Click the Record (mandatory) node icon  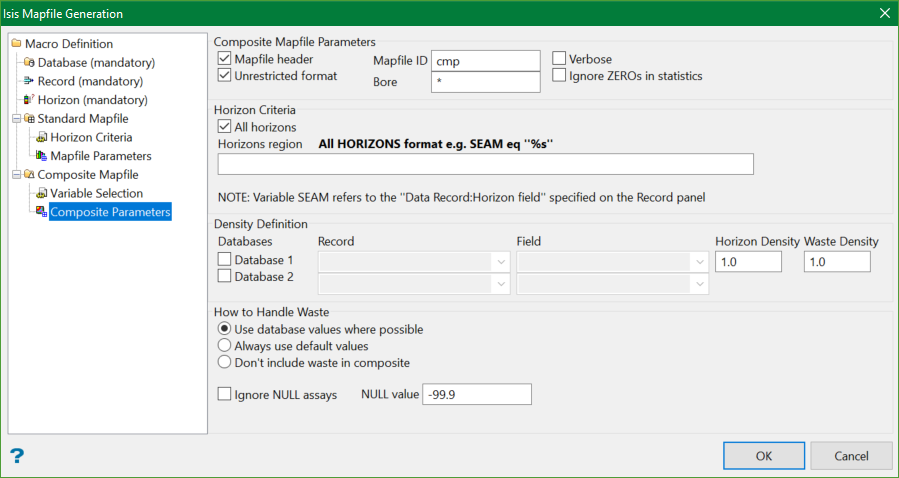[x=29, y=81]
